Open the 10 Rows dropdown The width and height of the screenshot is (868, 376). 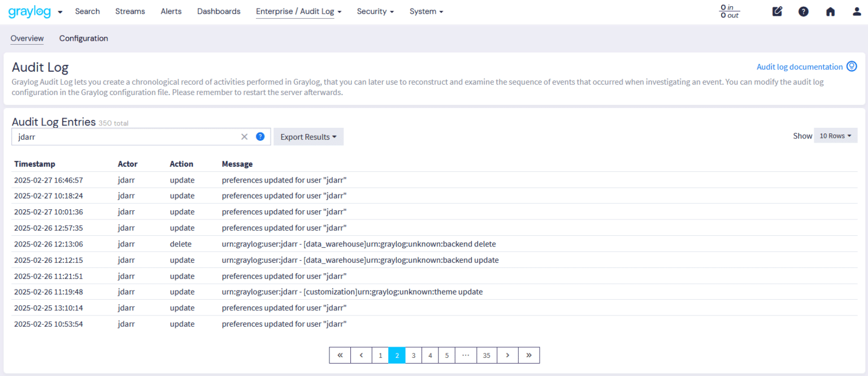click(835, 135)
